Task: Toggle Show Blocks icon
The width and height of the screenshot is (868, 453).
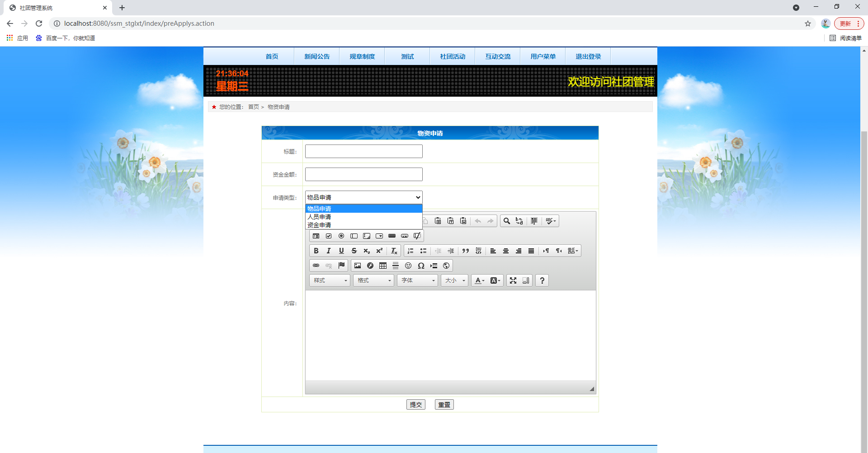Action: 526,280
